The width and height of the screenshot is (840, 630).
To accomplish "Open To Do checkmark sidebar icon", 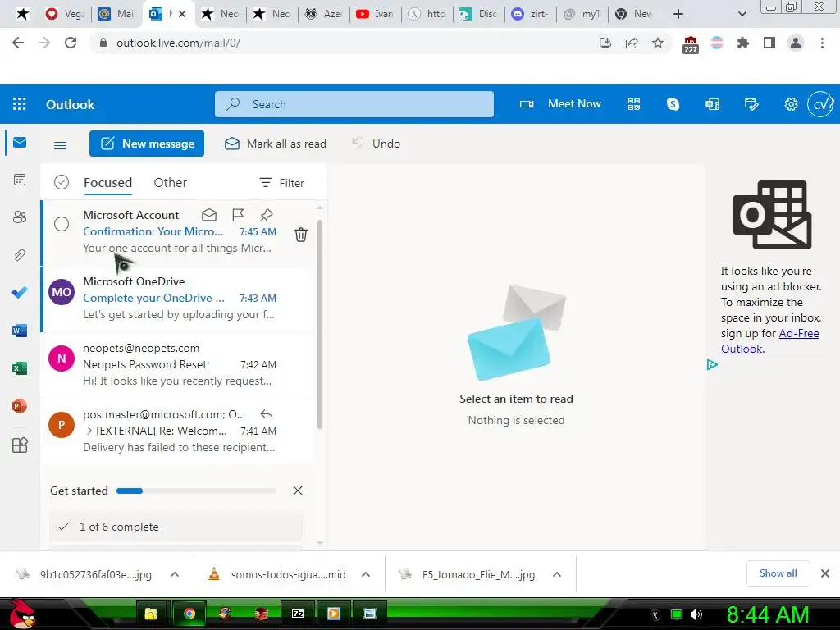I will tap(20, 293).
